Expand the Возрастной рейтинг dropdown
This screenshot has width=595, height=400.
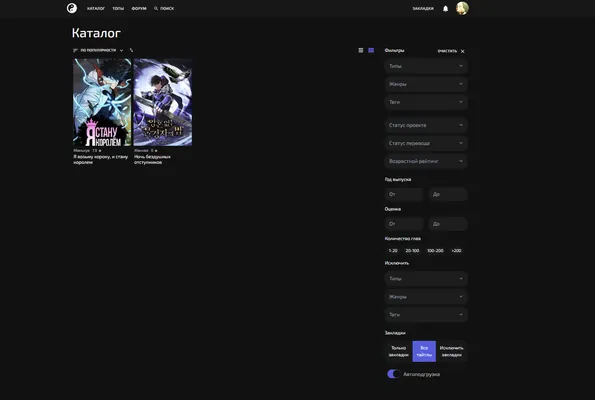point(426,161)
